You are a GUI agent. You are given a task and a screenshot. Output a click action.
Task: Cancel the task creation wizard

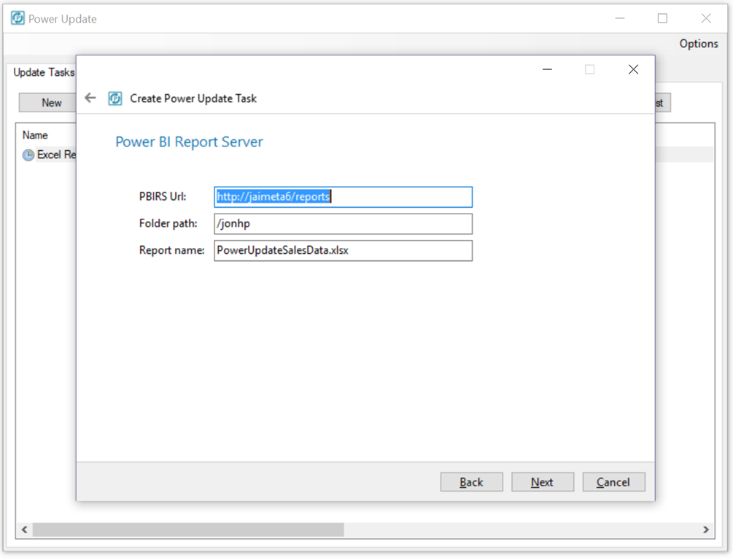[x=613, y=482]
